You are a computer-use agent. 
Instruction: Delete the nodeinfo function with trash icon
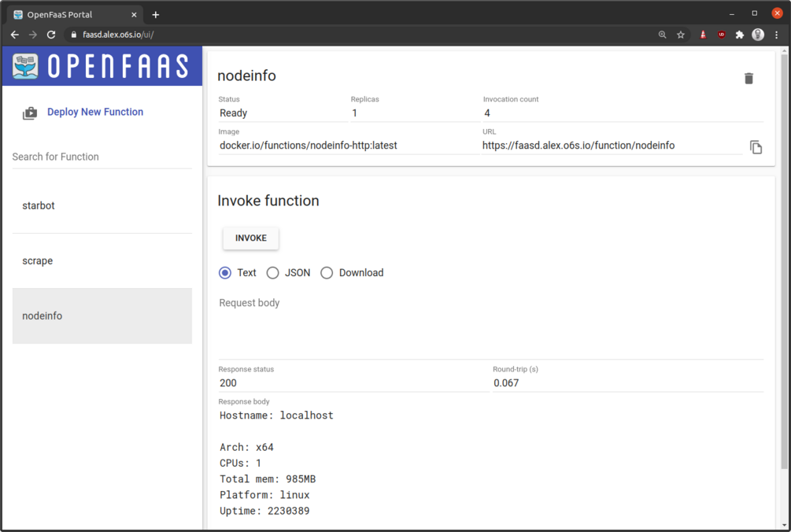tap(748, 78)
